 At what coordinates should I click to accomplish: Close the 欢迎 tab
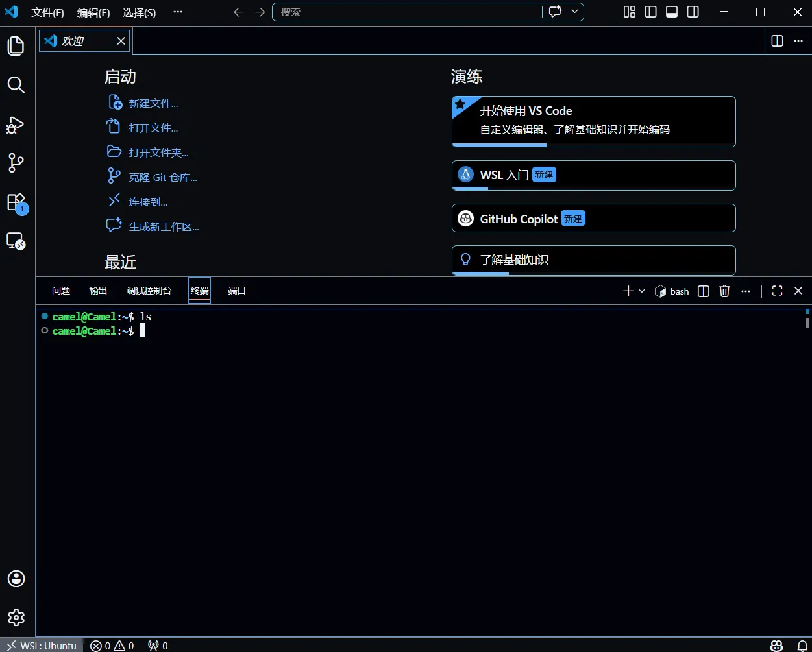click(x=121, y=41)
